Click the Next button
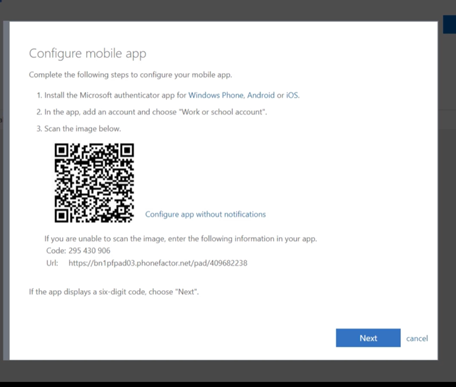456x387 pixels. pyautogui.click(x=368, y=338)
